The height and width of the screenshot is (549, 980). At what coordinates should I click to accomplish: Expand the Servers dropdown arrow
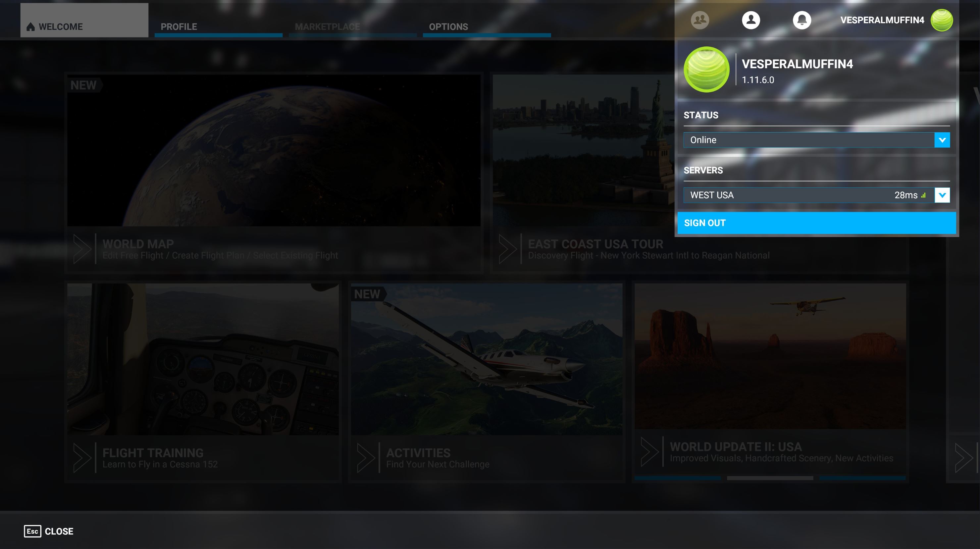(942, 195)
